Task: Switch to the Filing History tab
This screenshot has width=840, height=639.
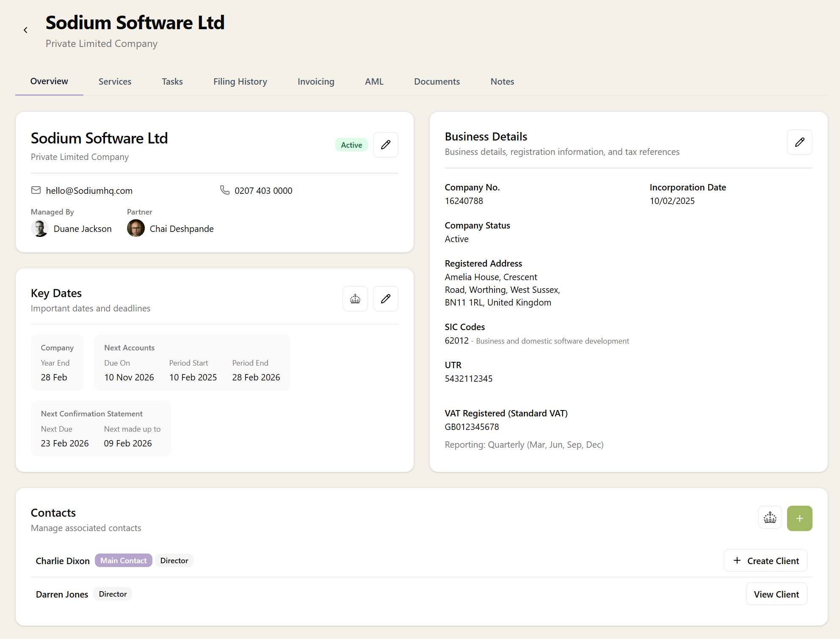Action: pos(240,81)
